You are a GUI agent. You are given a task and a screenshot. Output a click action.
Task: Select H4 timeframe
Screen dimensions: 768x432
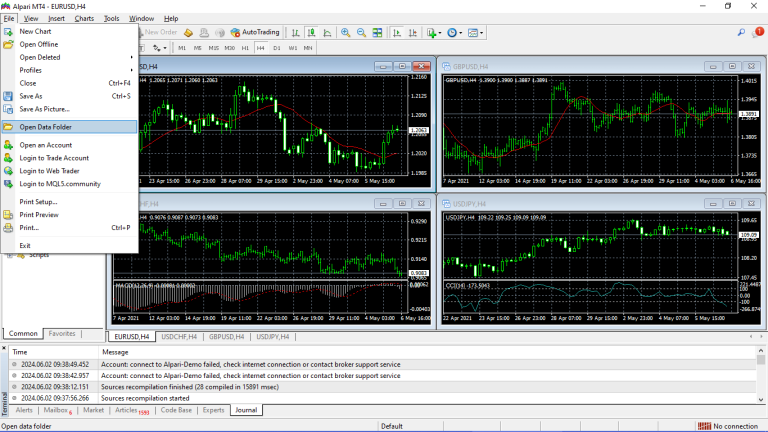pyautogui.click(x=261, y=48)
